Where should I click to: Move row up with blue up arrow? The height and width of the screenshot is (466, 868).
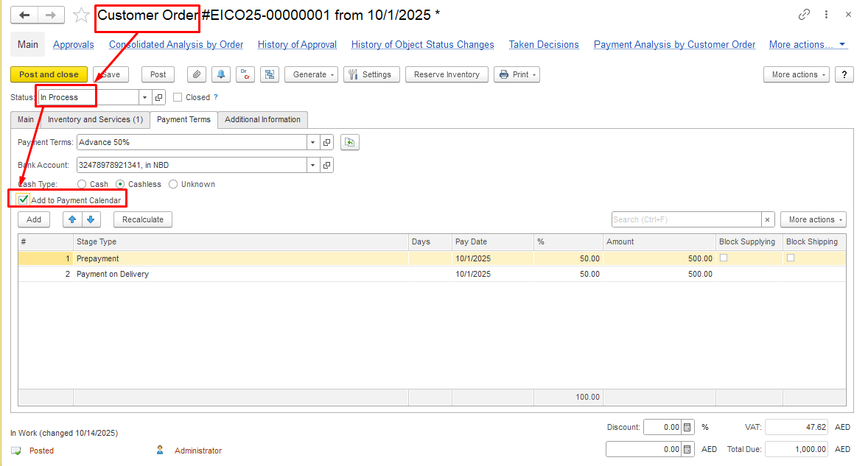pos(72,219)
